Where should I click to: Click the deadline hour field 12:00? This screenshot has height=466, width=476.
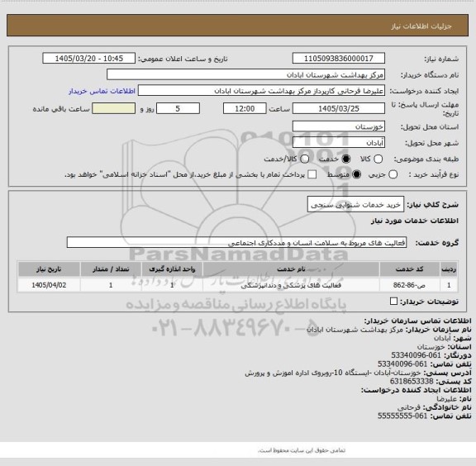(x=245, y=108)
